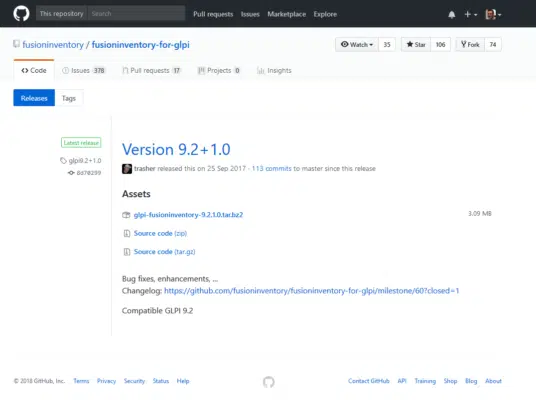The width and height of the screenshot is (536, 400).
Task: Click the Latest release badge
Action: point(81,143)
